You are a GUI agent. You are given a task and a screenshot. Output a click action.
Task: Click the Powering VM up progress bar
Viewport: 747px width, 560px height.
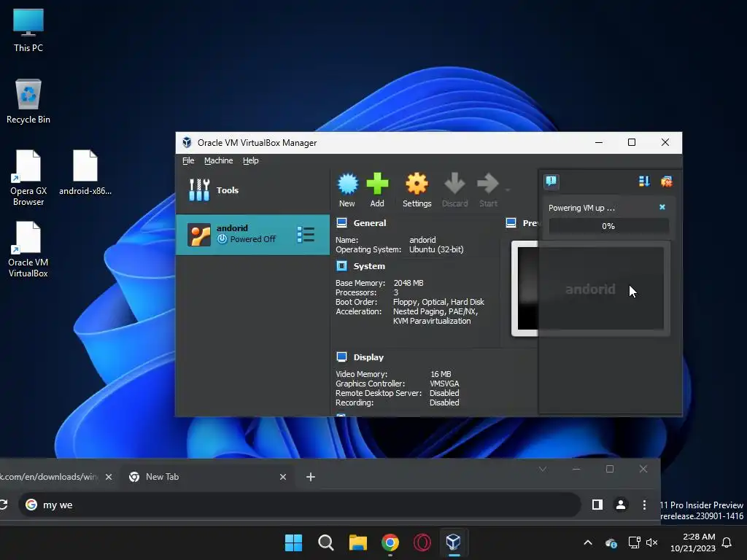[x=608, y=226]
